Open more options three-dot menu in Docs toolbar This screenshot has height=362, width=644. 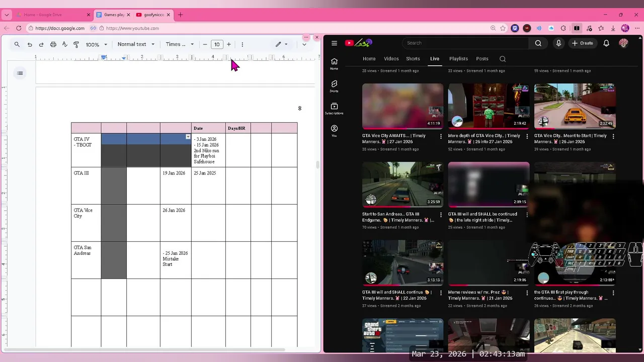243,44
